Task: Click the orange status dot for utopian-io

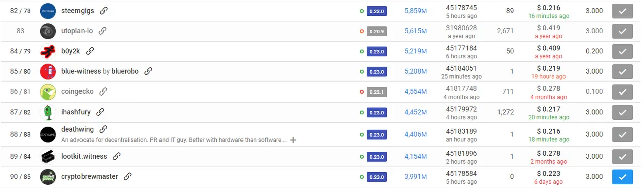Action: 362,31
